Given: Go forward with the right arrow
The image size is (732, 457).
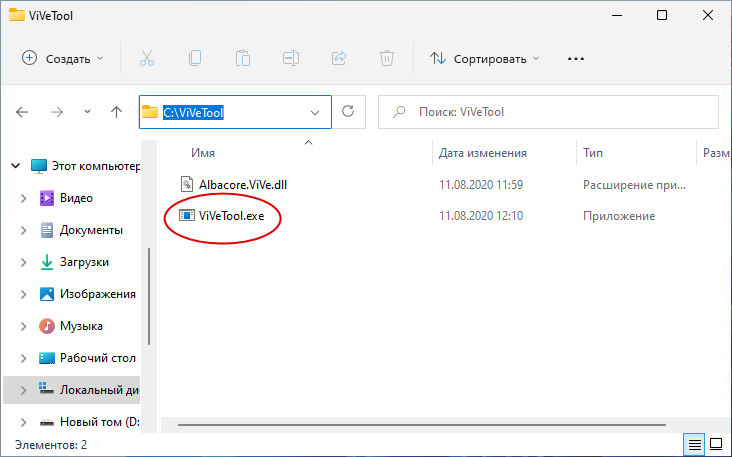Looking at the screenshot, I should click(57, 112).
